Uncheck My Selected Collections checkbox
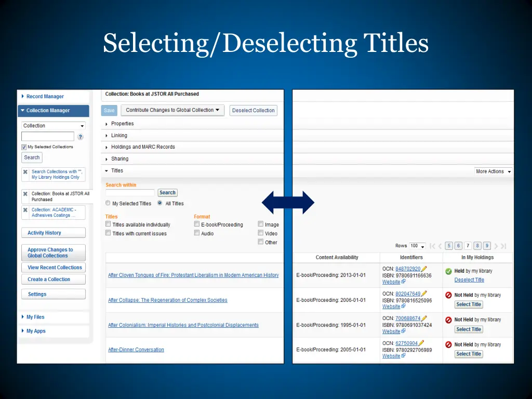This screenshot has width=532, height=399. (x=24, y=147)
